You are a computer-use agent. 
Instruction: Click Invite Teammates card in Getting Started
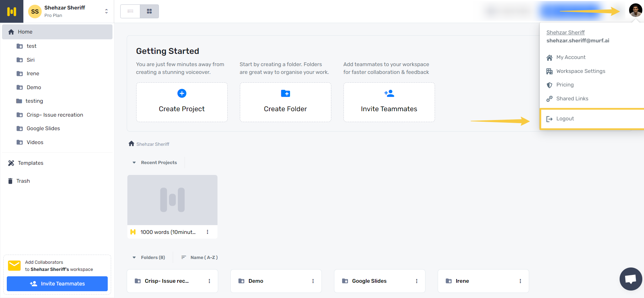pyautogui.click(x=389, y=102)
